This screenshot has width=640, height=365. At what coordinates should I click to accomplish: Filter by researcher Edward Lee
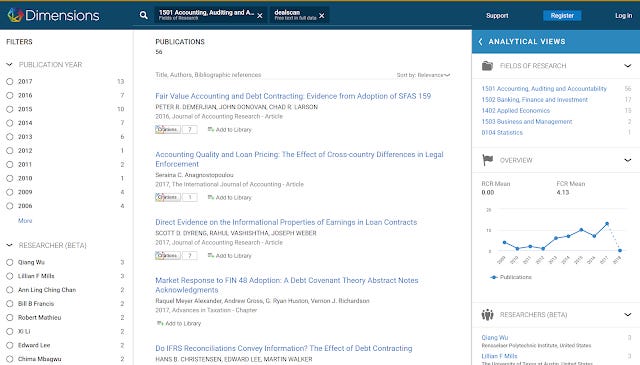click(10, 345)
